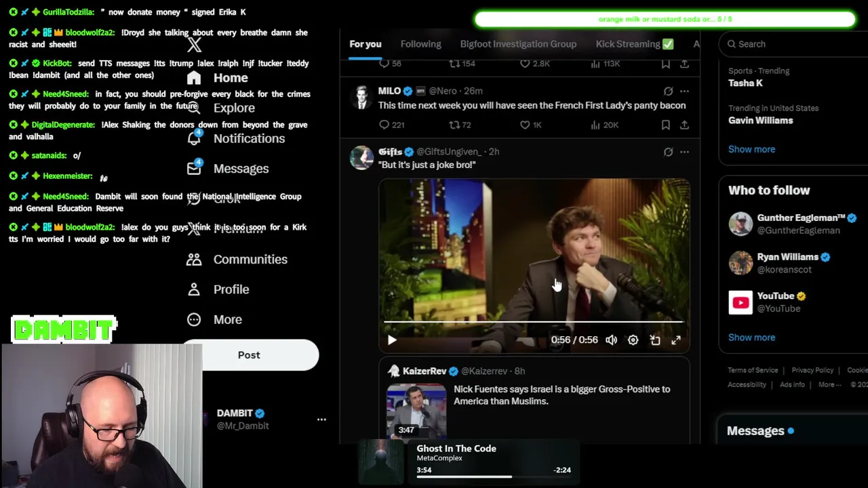The width and height of the screenshot is (868, 488).
Task: Click Hexenmeister username in chat
Action: (x=67, y=176)
